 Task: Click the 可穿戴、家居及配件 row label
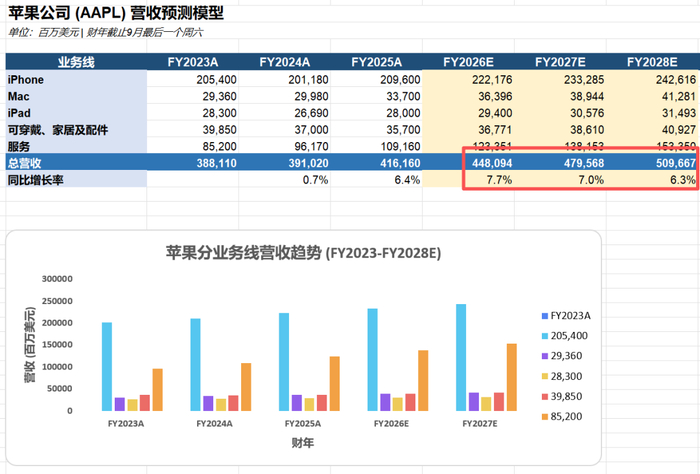[x=76, y=130]
